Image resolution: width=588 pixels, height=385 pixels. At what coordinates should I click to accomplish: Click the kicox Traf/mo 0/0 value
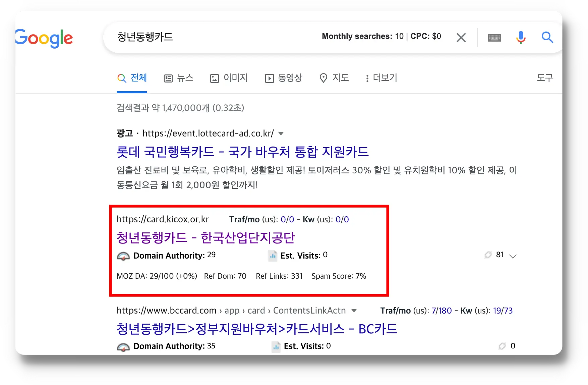pos(287,219)
